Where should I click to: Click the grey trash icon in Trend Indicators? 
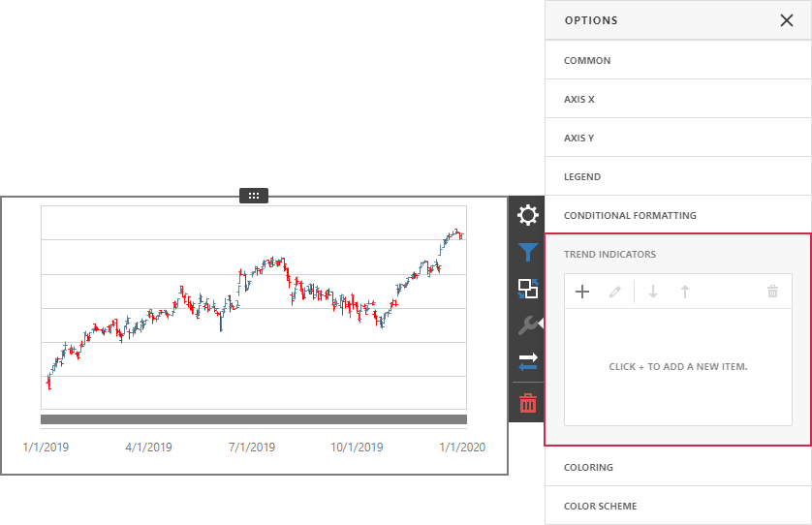click(x=772, y=292)
